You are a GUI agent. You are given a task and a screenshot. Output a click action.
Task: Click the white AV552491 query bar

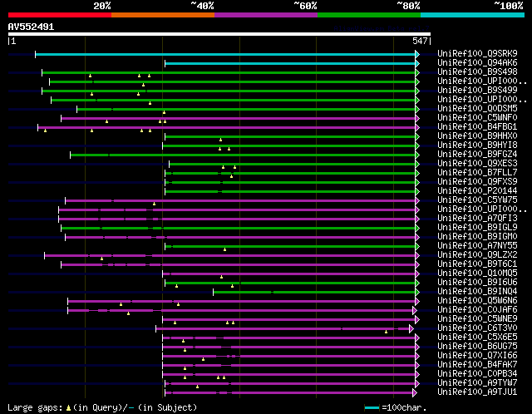coord(219,34)
